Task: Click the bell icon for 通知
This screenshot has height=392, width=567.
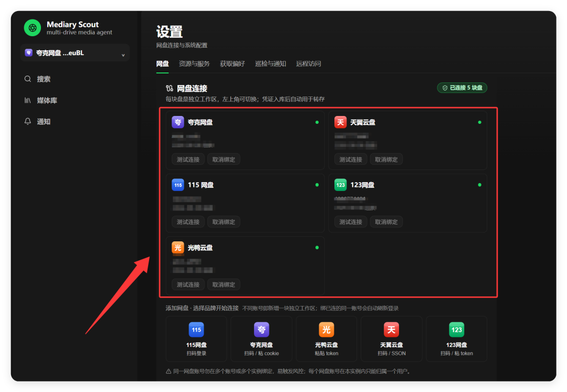Action: (28, 121)
